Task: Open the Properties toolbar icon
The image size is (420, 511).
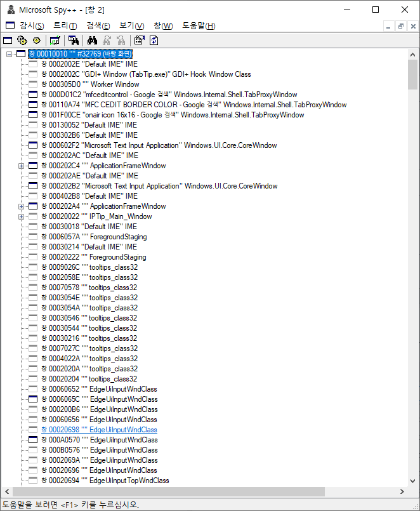Action: click(x=140, y=41)
